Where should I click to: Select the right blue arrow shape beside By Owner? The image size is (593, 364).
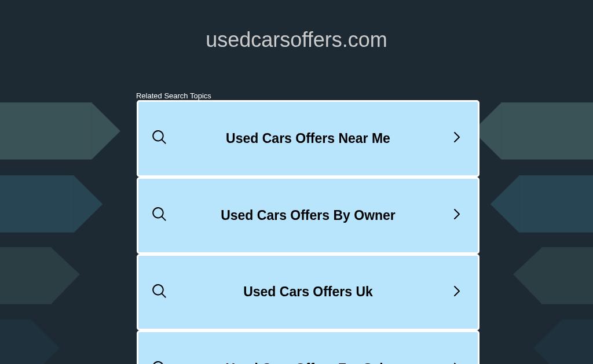click(x=541, y=204)
